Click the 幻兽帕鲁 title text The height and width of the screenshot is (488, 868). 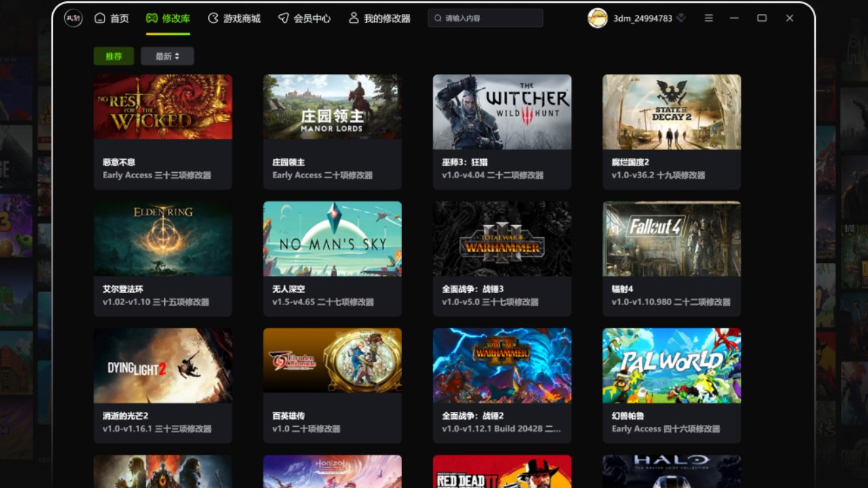628,416
